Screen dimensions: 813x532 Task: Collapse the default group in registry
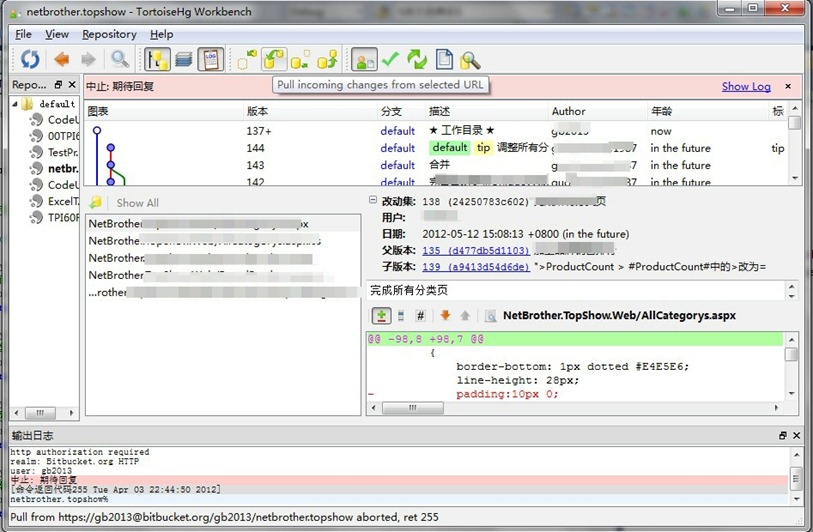pos(15,104)
